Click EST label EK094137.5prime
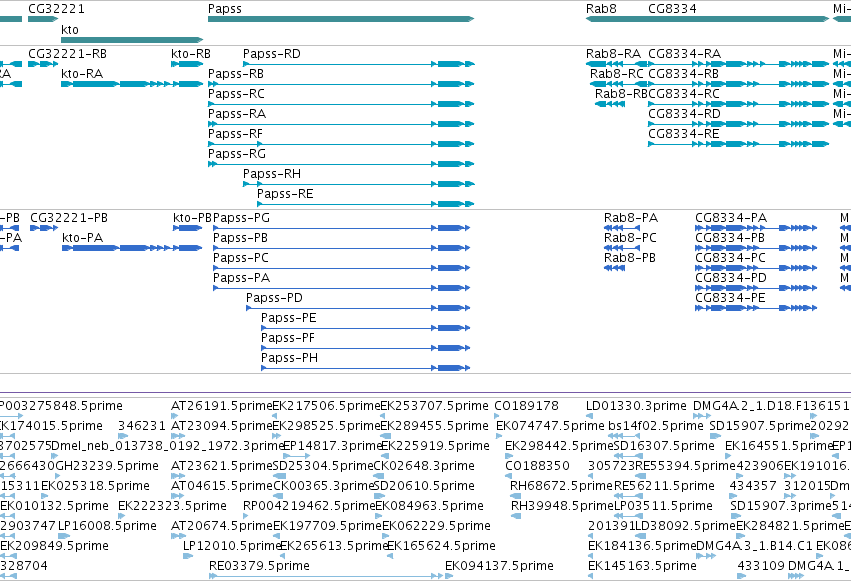 pos(499,566)
